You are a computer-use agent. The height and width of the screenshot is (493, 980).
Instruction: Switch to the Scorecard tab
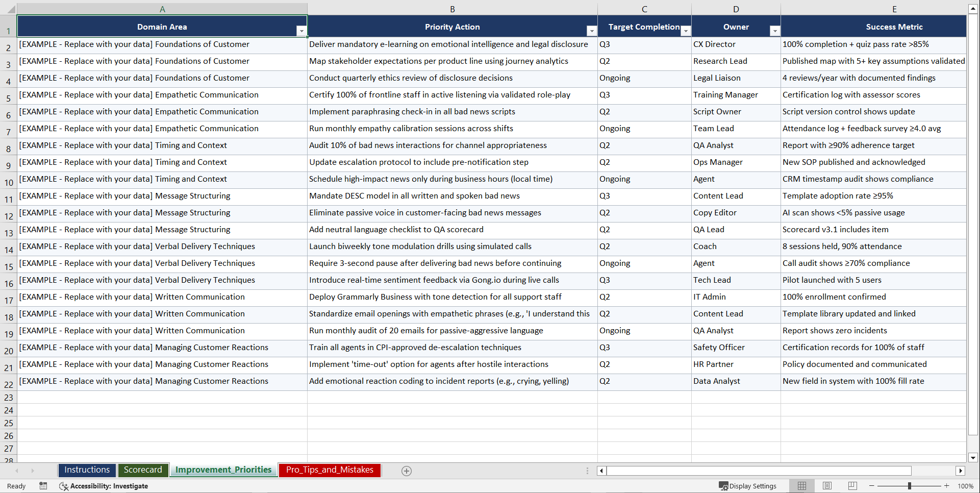(143, 470)
